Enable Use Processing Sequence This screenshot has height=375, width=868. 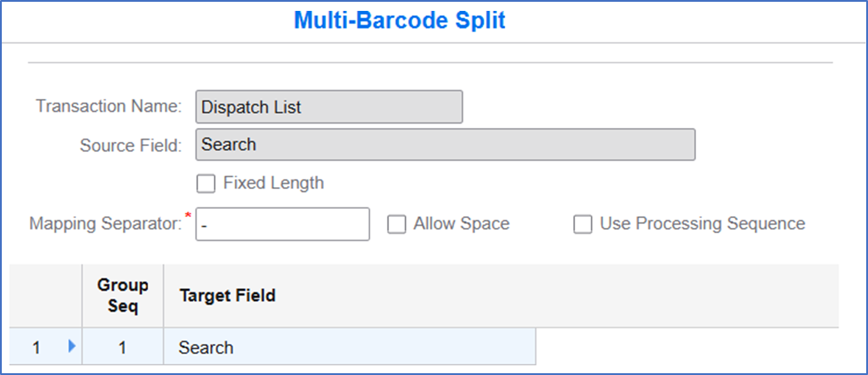[x=583, y=224]
